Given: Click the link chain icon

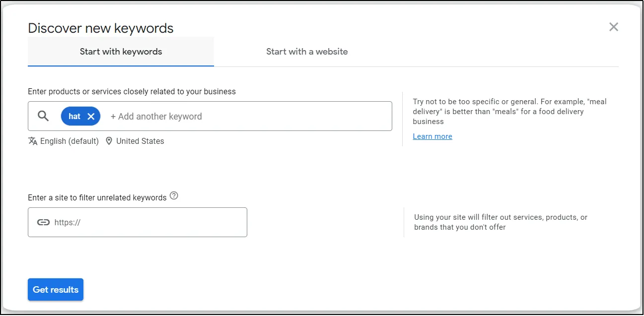Looking at the screenshot, I should click(44, 222).
